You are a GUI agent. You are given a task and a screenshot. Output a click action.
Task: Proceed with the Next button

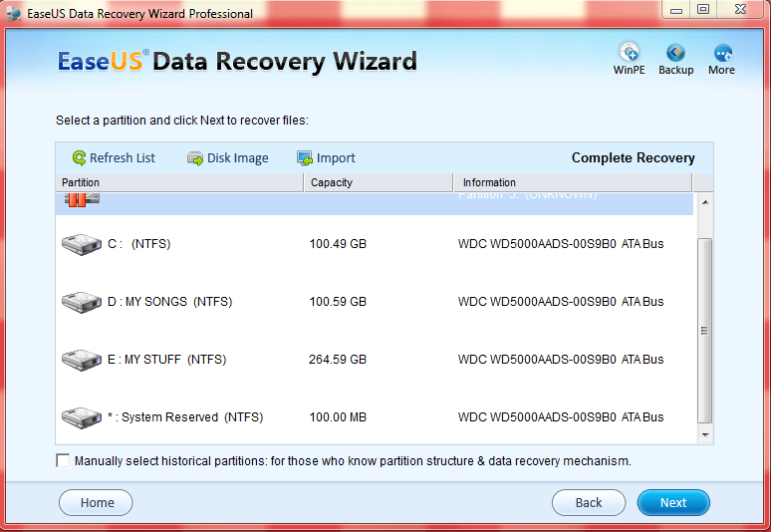tap(673, 502)
